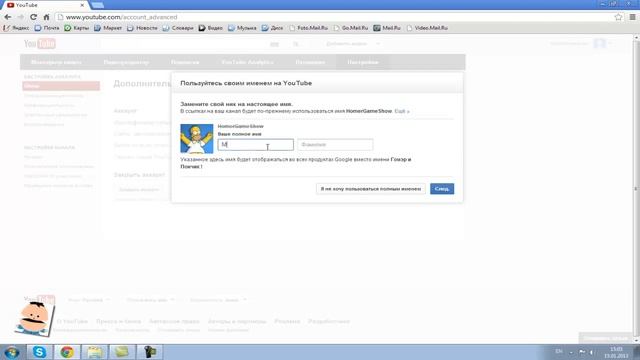Open the 'Авторские права' footer link
Viewport: 640px width, 360px height.
coord(174,322)
